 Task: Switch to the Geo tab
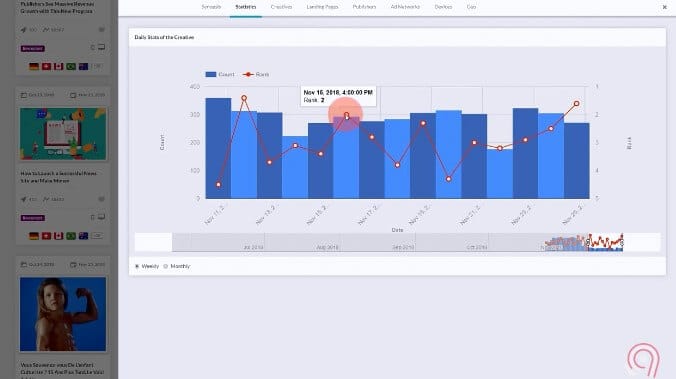[x=471, y=7]
